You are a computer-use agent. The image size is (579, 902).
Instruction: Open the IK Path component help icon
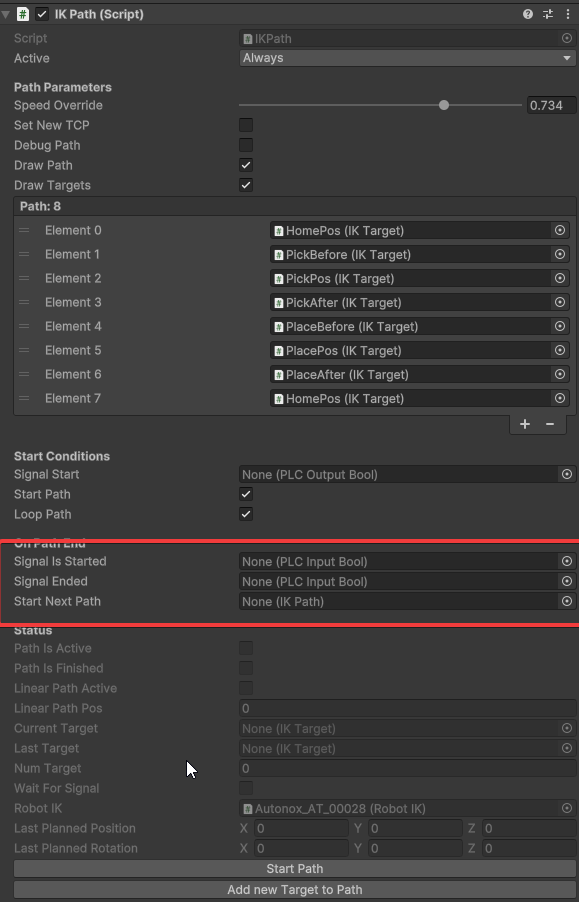(x=528, y=14)
